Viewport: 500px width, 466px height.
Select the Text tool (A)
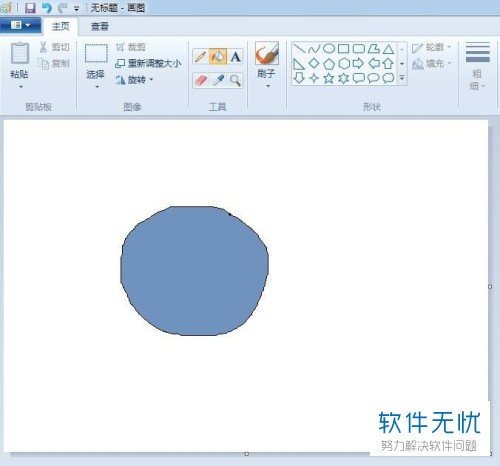pyautogui.click(x=236, y=56)
